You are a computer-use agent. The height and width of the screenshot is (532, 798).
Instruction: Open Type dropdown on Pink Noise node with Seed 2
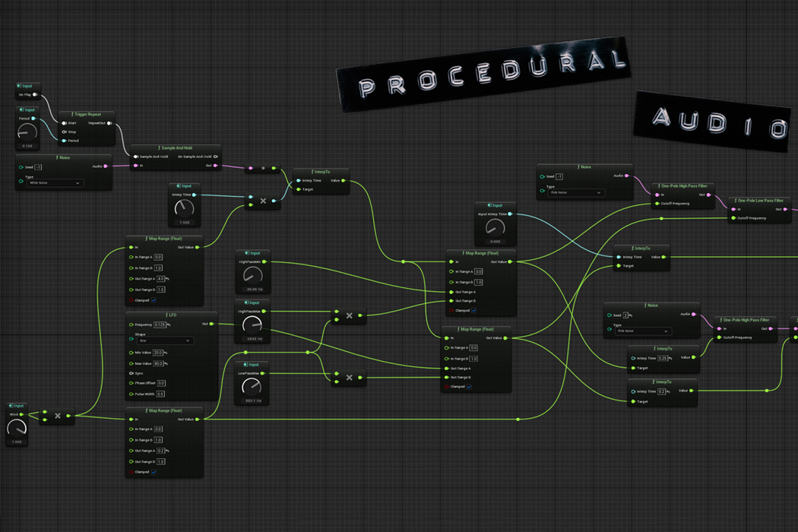coord(643,331)
